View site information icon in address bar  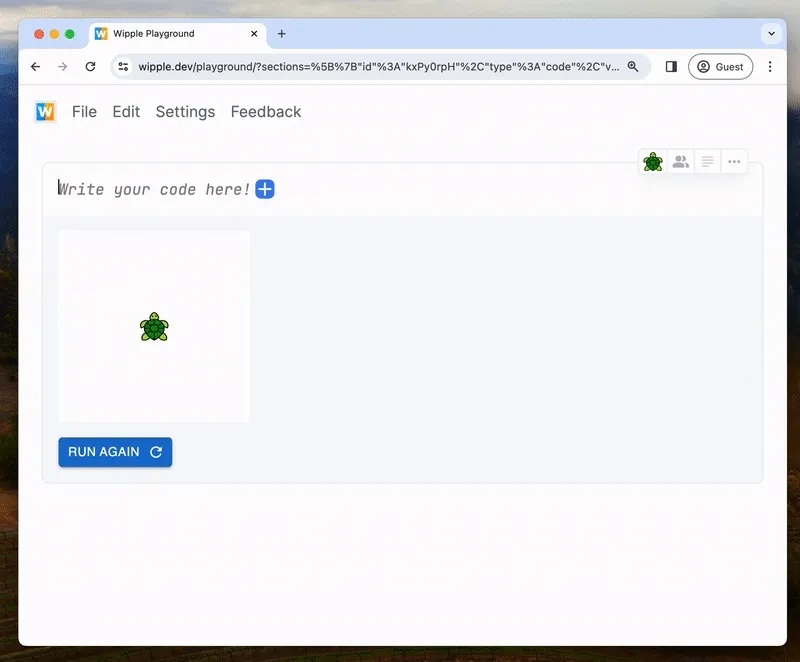coord(123,67)
